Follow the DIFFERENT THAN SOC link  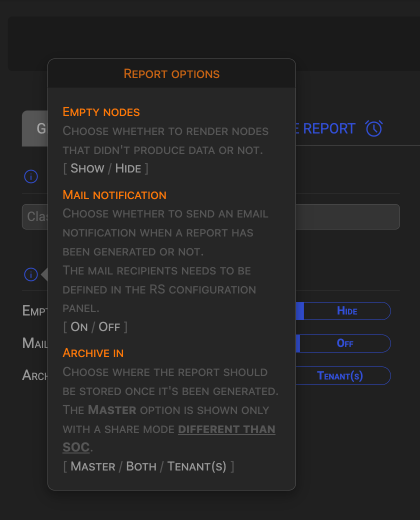coord(169,438)
